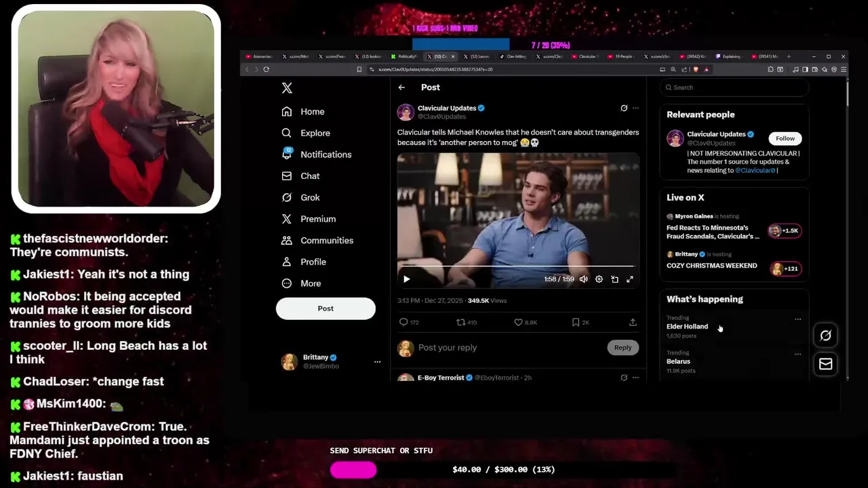The width and height of the screenshot is (868, 488).
Task: Open Communities in the sidebar
Action: pos(317,240)
